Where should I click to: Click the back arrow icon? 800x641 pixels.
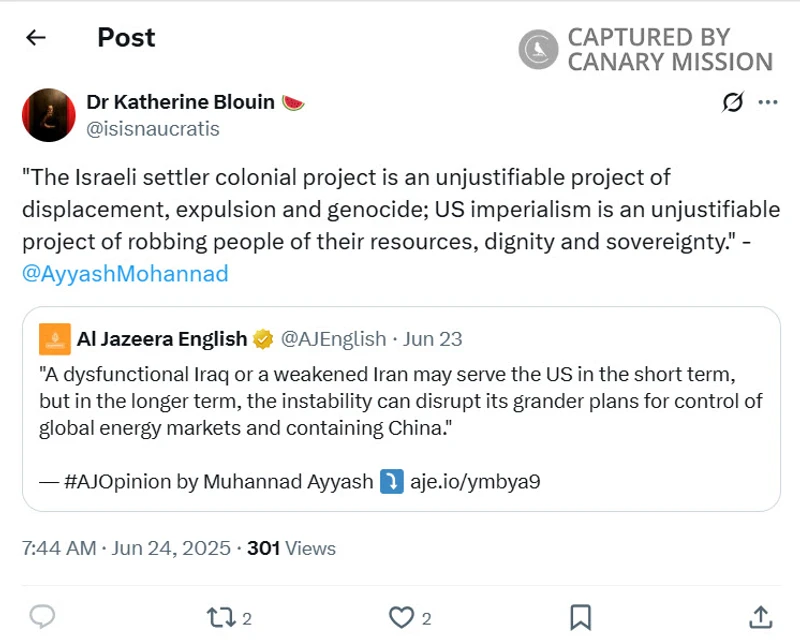point(36,38)
